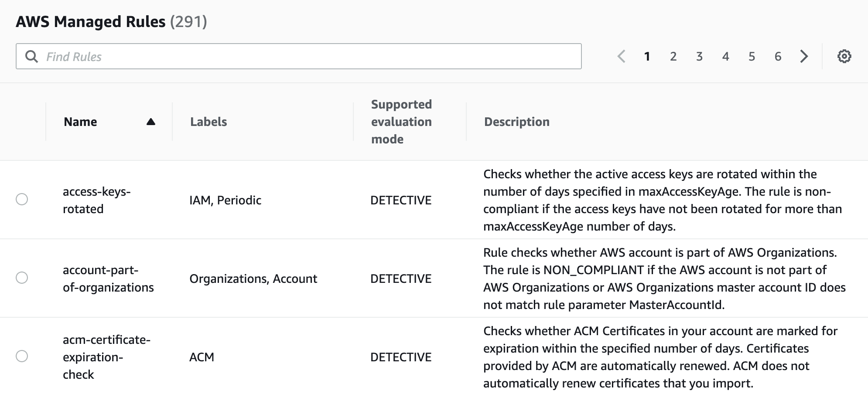Viewport: 868px width, 394px height.
Task: Jump to page 4 of rules
Action: pyautogui.click(x=726, y=56)
